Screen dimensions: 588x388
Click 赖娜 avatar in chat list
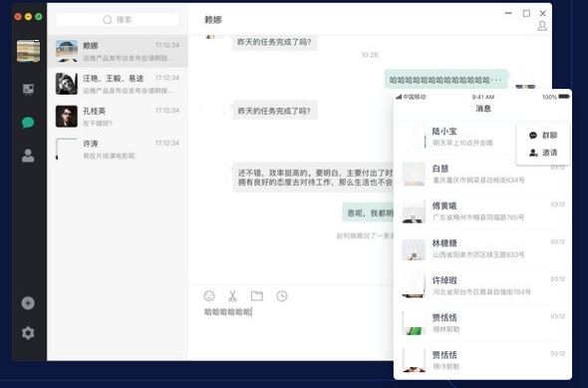67,51
